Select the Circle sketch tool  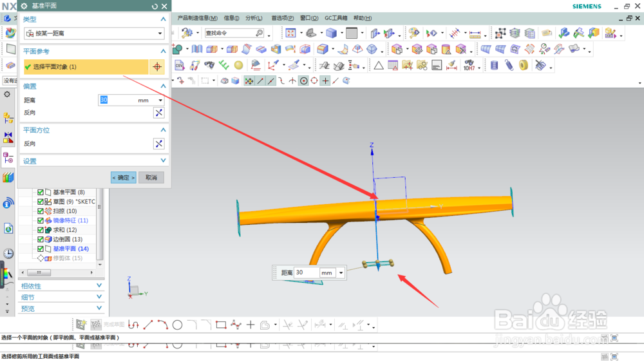point(177,325)
